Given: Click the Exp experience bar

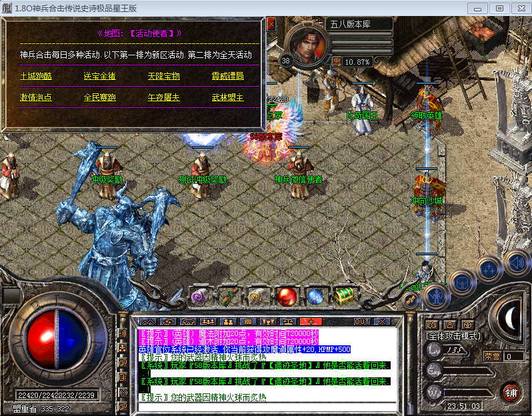Looking at the screenshot, I should [x=469, y=372].
